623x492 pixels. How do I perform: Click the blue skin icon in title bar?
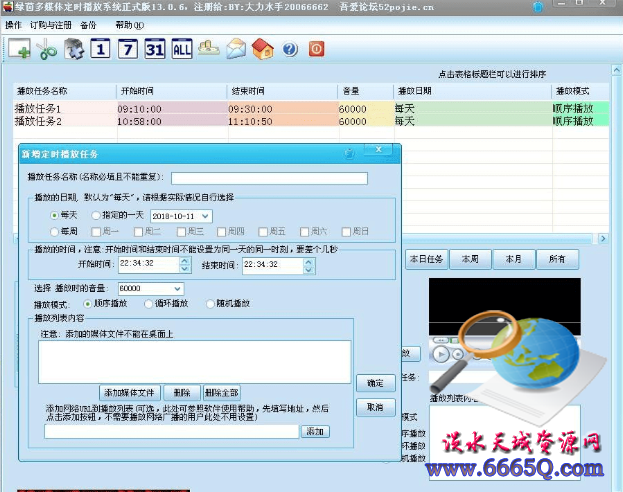coord(538,7)
